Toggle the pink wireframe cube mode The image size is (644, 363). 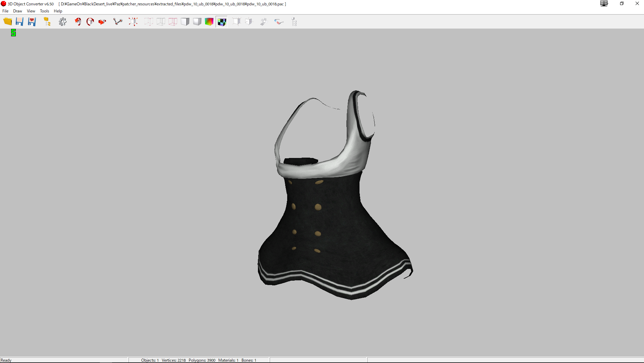point(173,22)
